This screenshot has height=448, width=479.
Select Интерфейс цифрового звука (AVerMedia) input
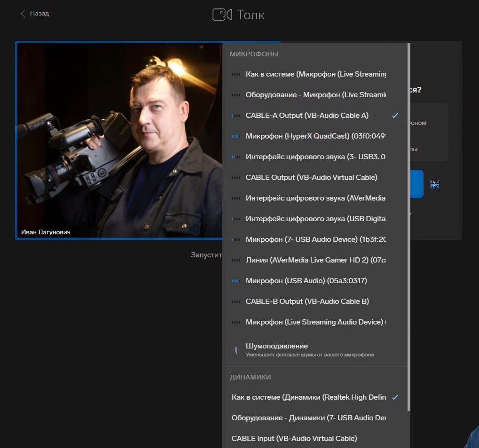pos(315,198)
